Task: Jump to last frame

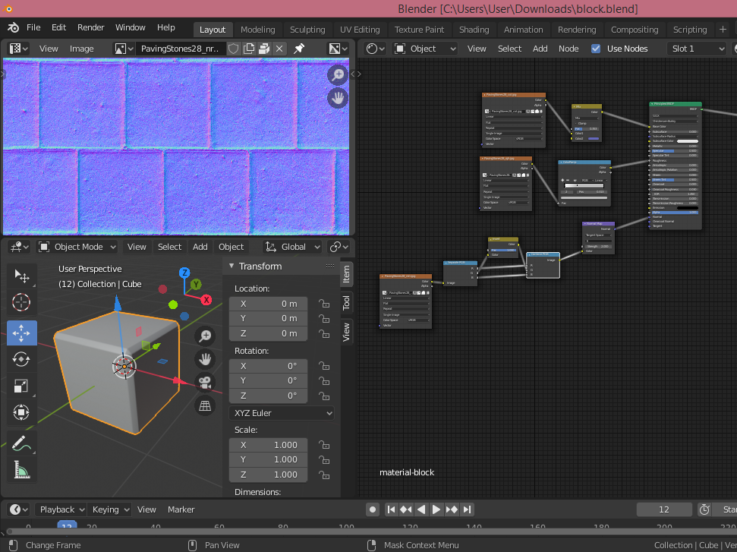Action: pyautogui.click(x=467, y=510)
